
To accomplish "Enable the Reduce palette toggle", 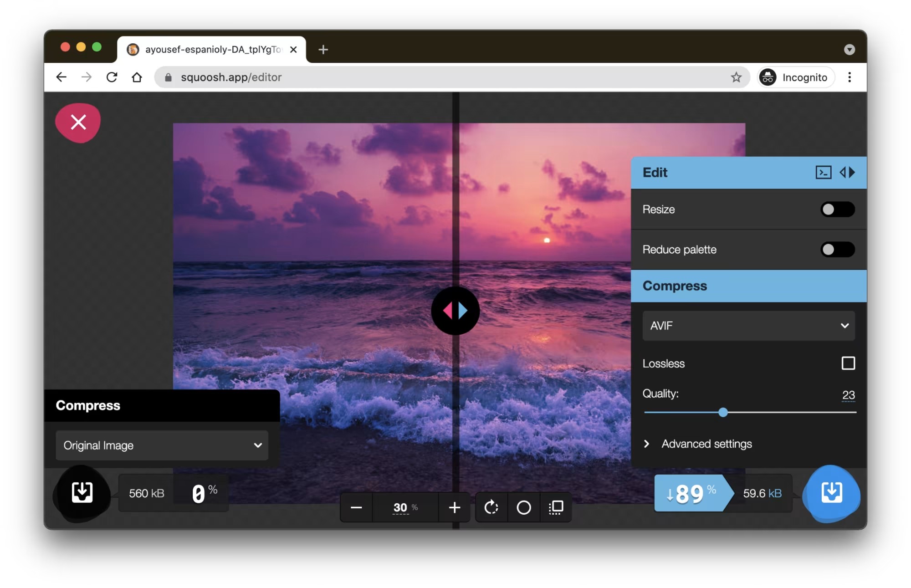I will coord(837,250).
